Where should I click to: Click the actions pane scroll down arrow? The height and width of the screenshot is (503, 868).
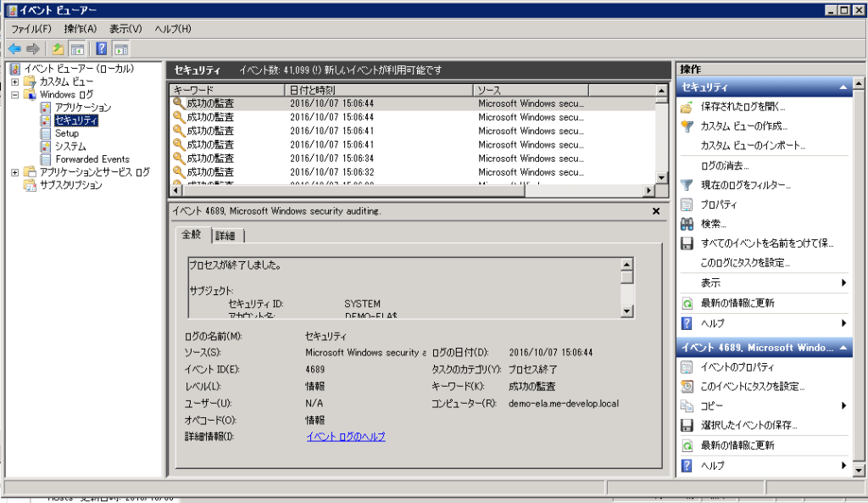pos(859,470)
